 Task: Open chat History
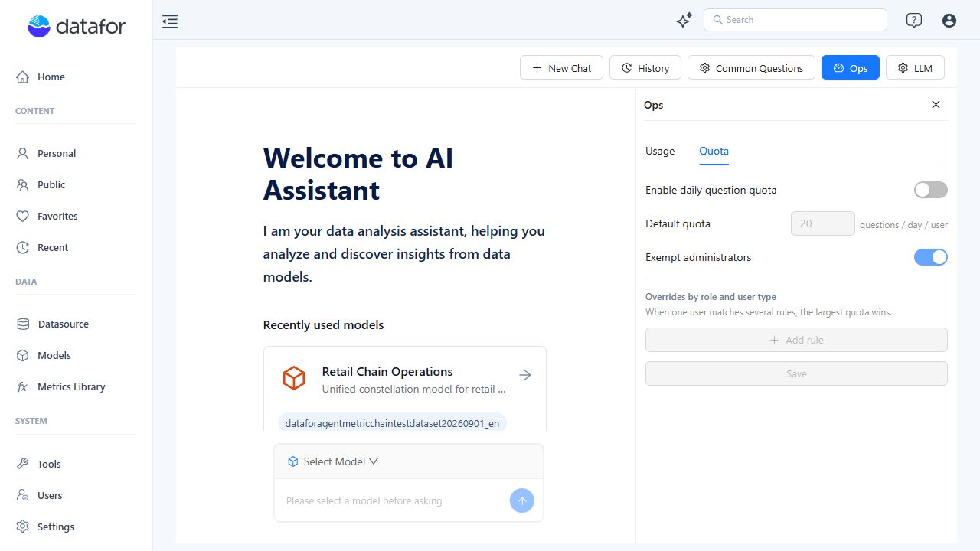(645, 67)
